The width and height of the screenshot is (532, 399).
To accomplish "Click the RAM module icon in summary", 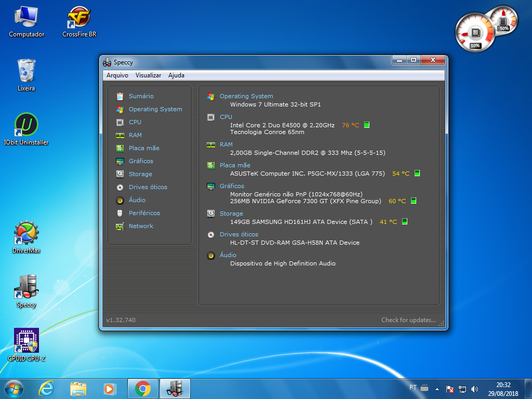I will pos(211,145).
